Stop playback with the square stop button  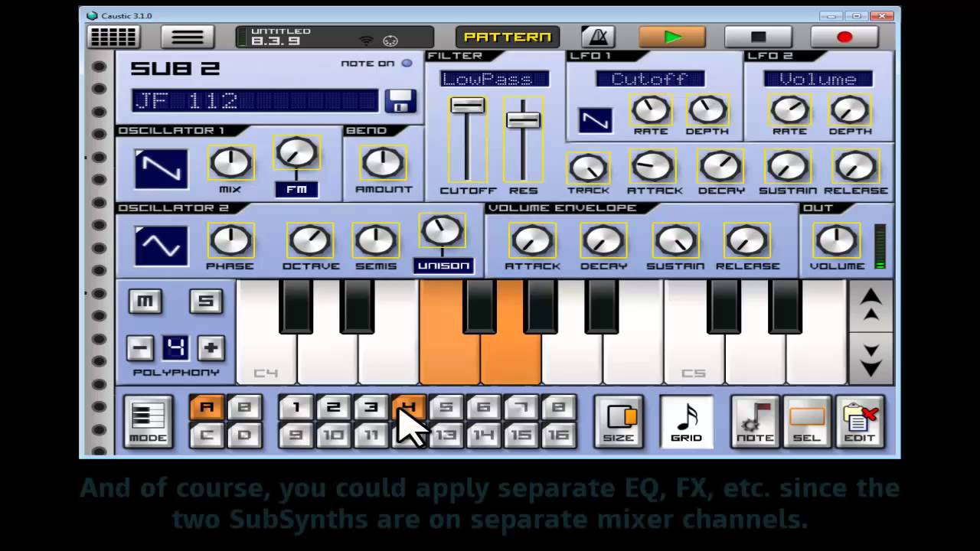pyautogui.click(x=758, y=37)
